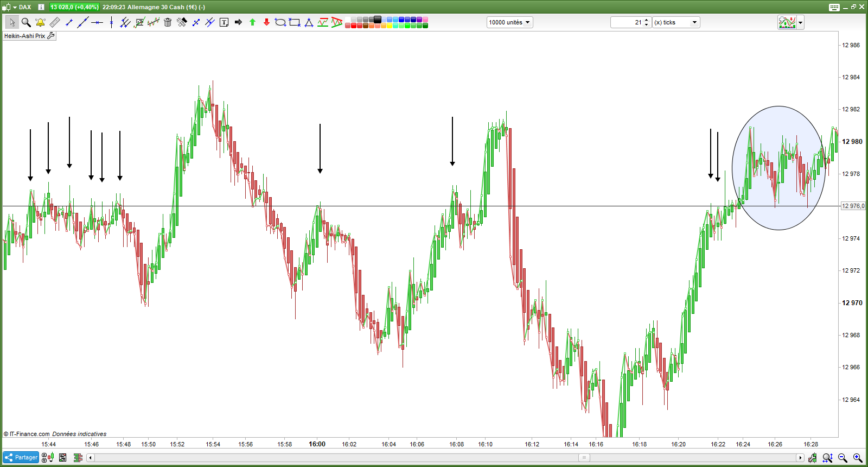Select the ellipse drawing tool
This screenshot has width=868, height=467.
tap(280, 22)
